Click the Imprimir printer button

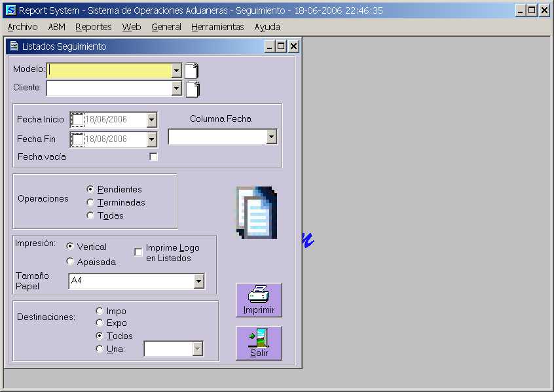(259, 300)
